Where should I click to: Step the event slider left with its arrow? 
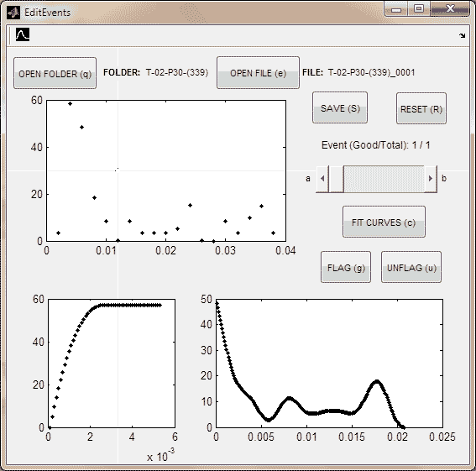click(x=322, y=179)
